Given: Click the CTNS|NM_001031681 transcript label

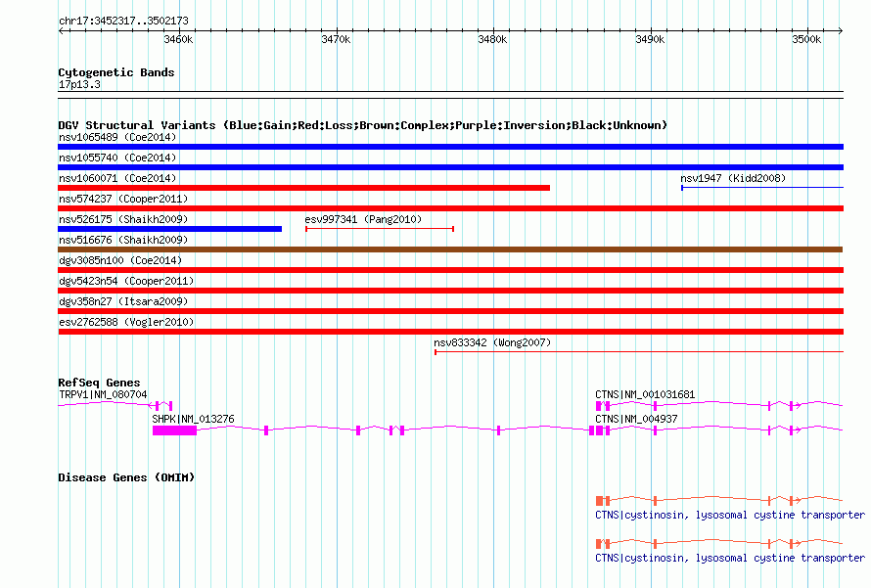Looking at the screenshot, I should 645,395.
